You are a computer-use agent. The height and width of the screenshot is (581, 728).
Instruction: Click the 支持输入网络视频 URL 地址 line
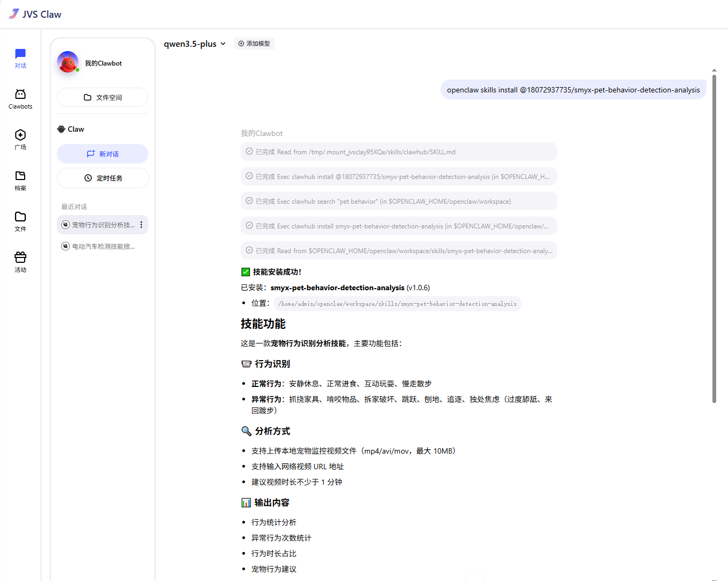click(x=298, y=467)
